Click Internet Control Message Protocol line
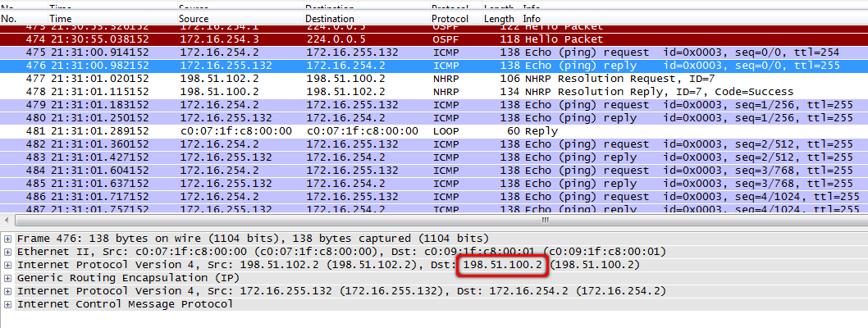 pos(125,304)
